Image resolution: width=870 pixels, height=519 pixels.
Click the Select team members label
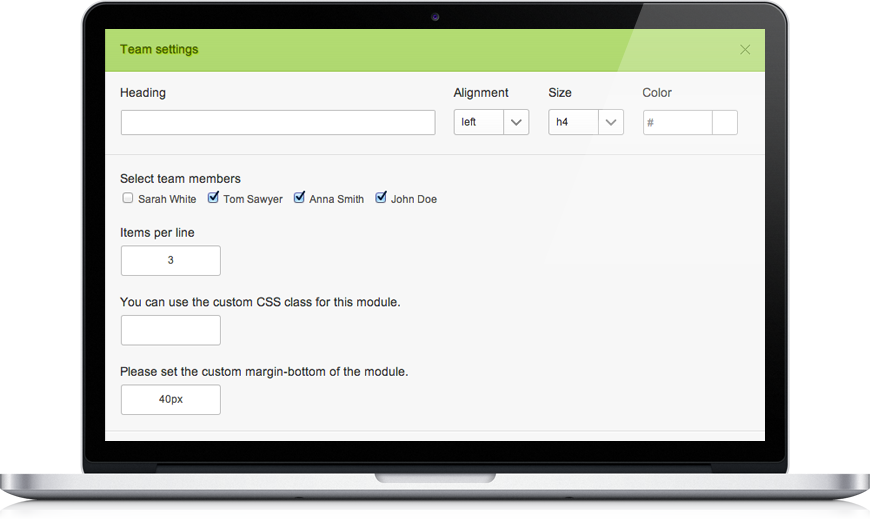click(x=180, y=179)
